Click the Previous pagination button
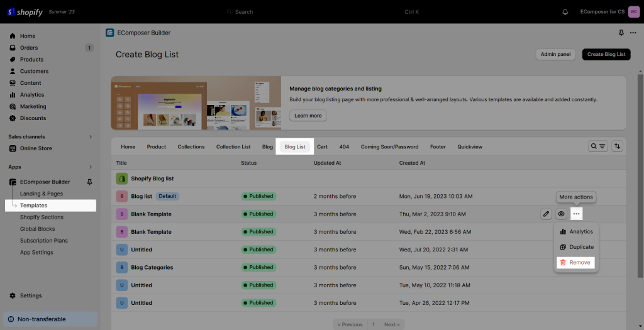 click(350, 324)
